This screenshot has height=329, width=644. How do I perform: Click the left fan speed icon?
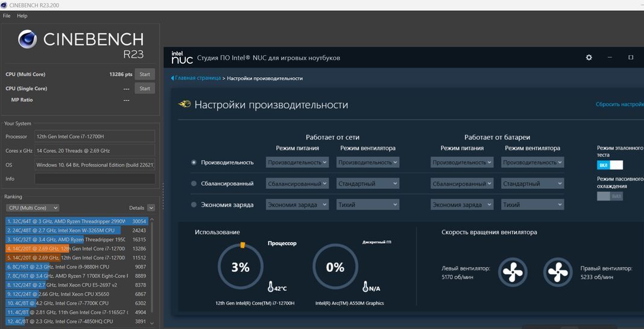point(513,272)
